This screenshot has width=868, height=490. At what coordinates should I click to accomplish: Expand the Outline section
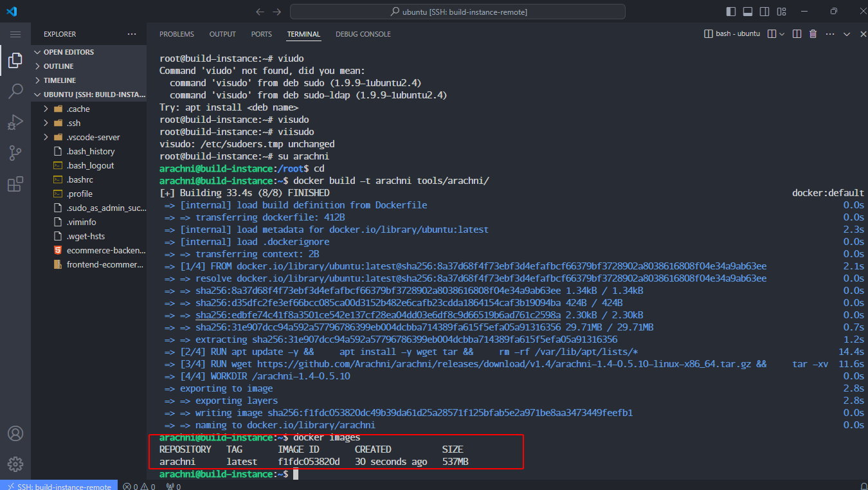[89, 66]
